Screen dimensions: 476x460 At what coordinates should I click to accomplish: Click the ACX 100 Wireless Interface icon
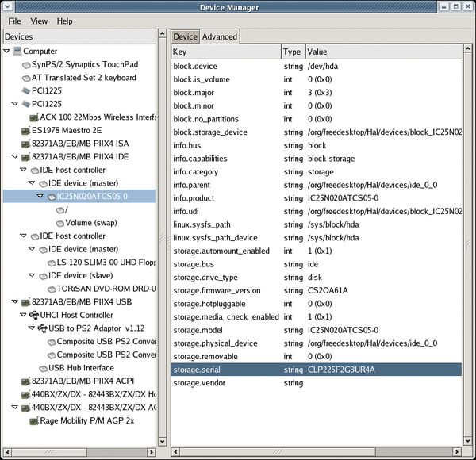pos(34,117)
